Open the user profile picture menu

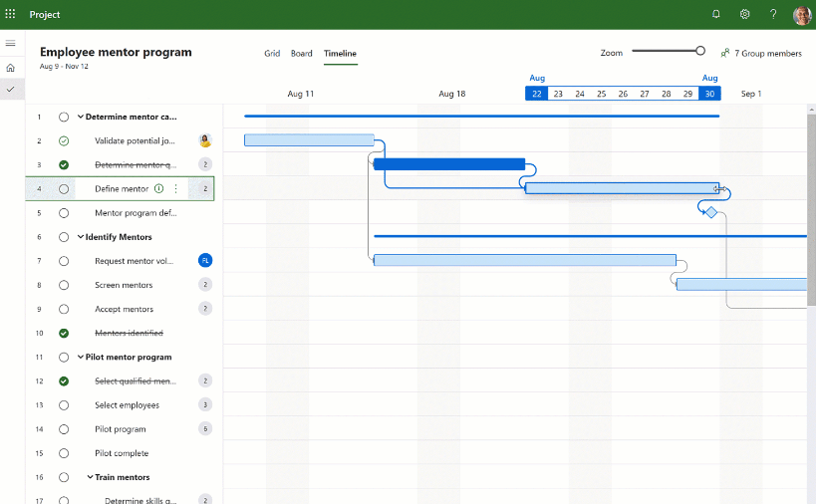802,15
